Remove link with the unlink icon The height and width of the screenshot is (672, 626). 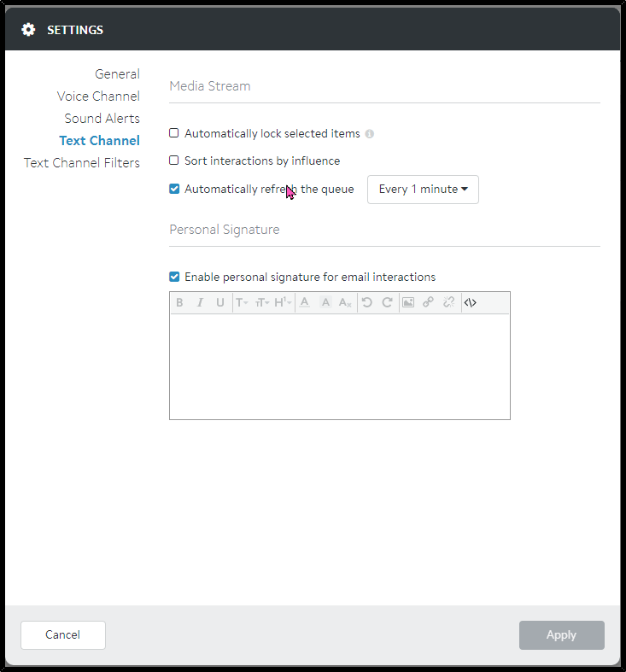coord(449,302)
